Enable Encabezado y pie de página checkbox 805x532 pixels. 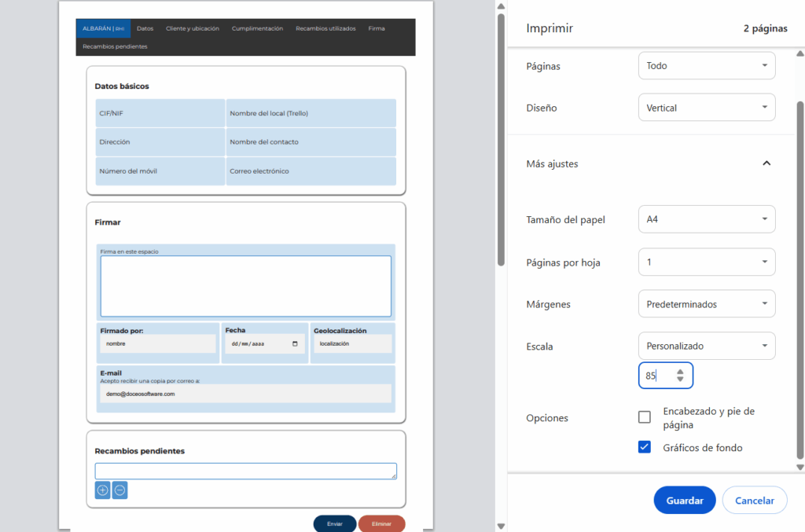tap(645, 417)
